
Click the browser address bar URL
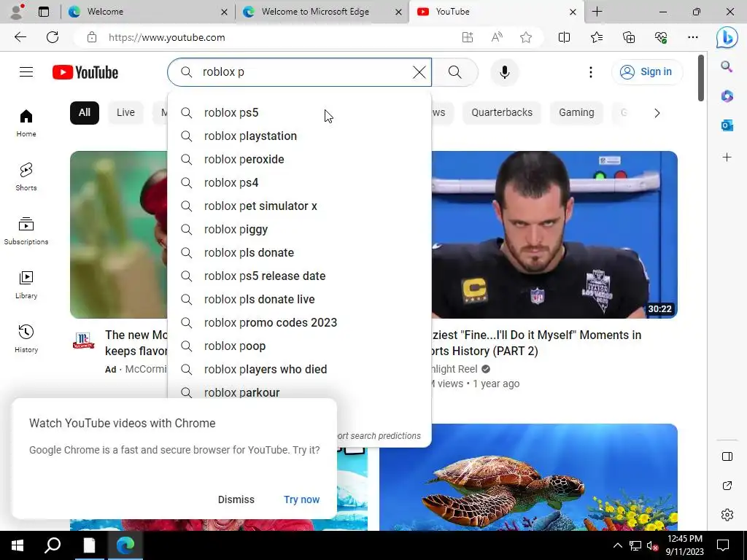[x=167, y=37]
